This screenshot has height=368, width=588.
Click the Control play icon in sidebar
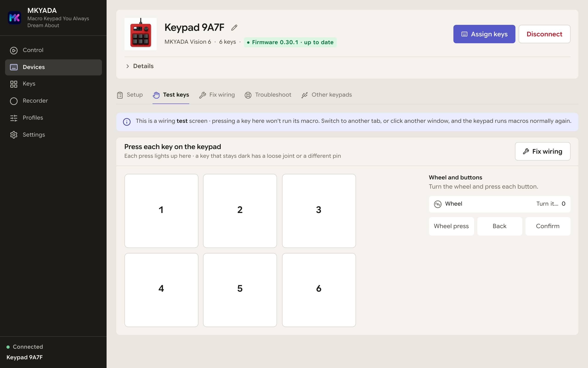point(14,50)
